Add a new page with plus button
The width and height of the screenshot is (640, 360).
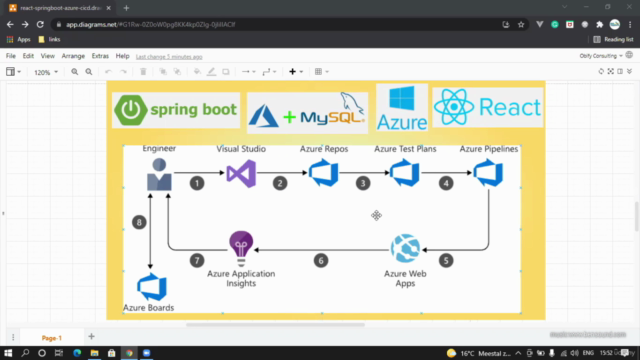click(x=91, y=337)
